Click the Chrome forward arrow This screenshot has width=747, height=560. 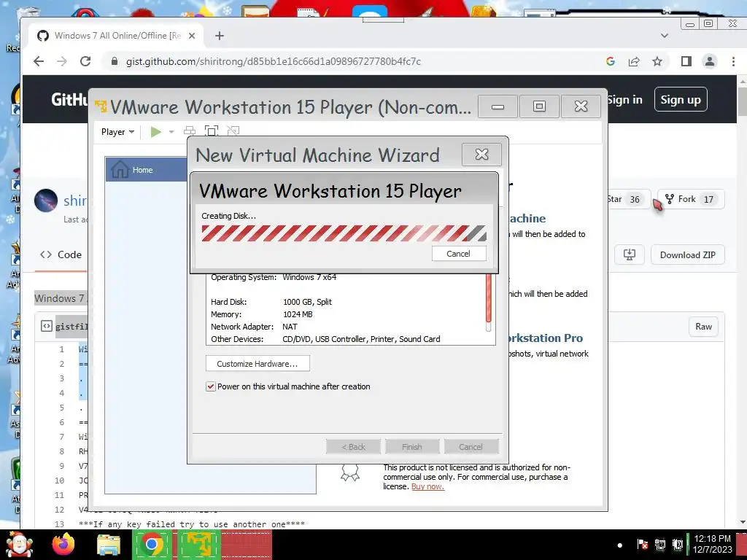(62, 61)
